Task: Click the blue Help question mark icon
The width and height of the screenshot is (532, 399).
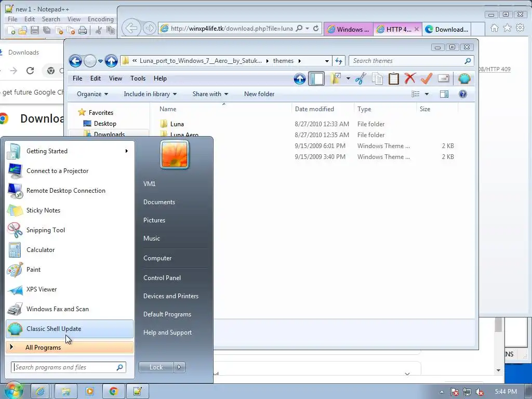Action: pos(463,94)
